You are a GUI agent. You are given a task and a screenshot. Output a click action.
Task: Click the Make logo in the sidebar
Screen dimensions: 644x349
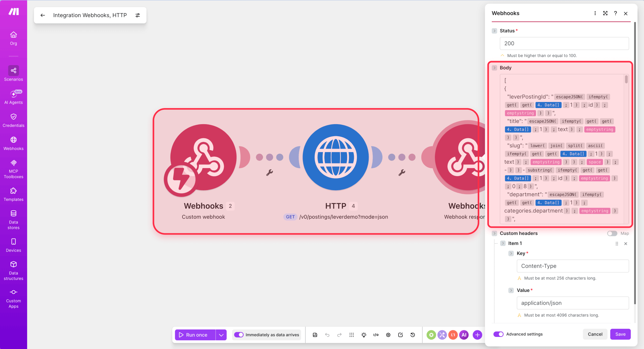[x=13, y=12]
